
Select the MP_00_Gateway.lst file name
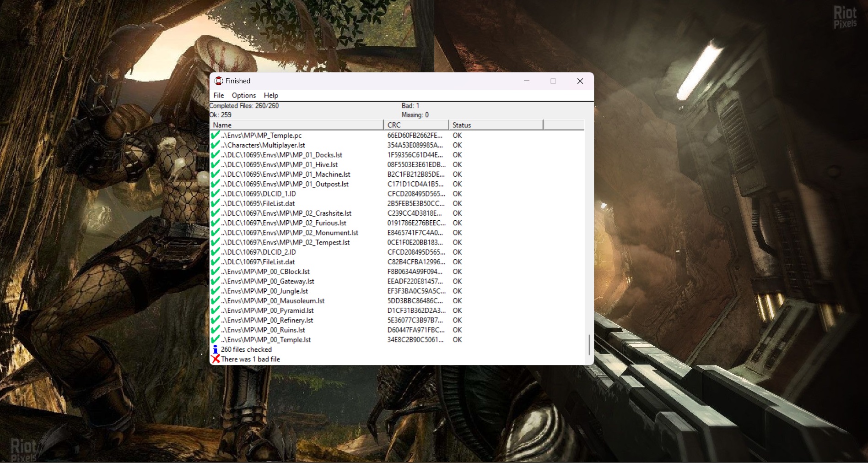268,282
